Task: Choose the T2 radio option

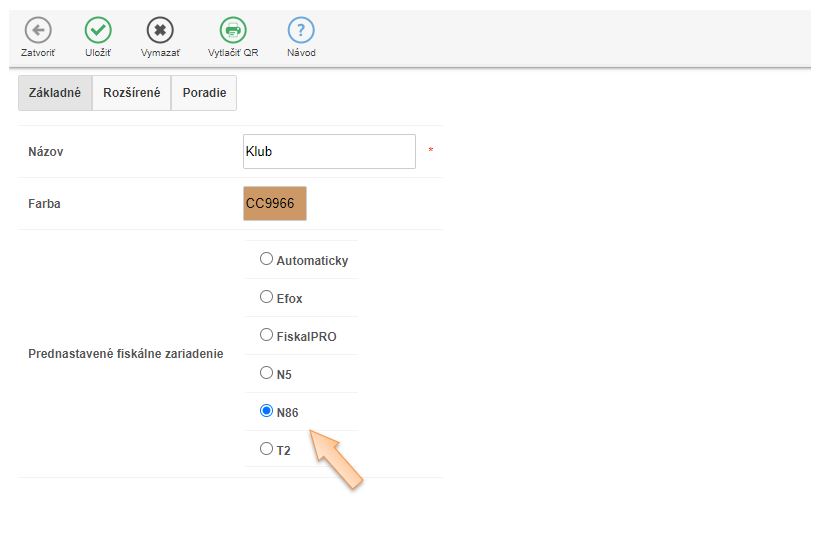Action: point(266,449)
